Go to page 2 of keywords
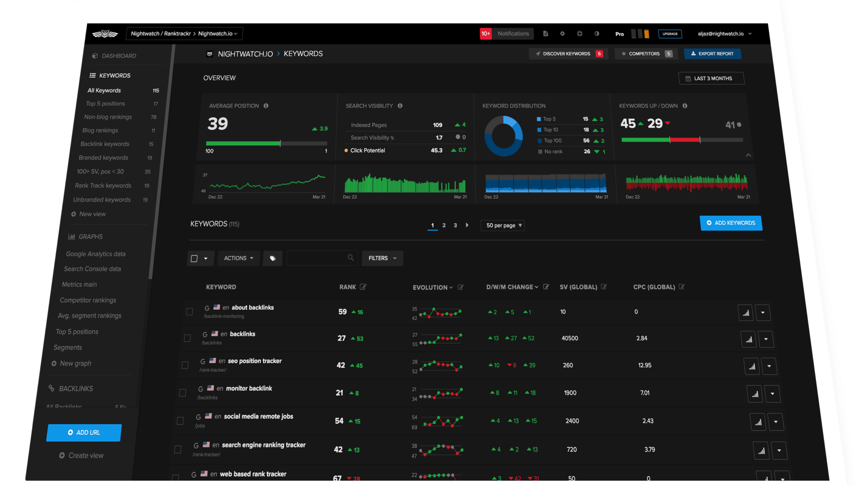This screenshot has height=504, width=856. point(444,225)
